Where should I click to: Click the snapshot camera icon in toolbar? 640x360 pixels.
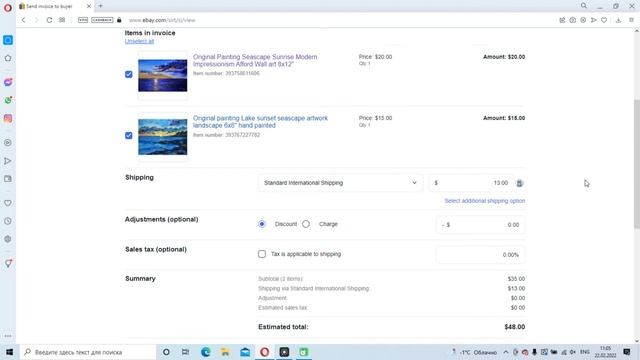click(573, 20)
